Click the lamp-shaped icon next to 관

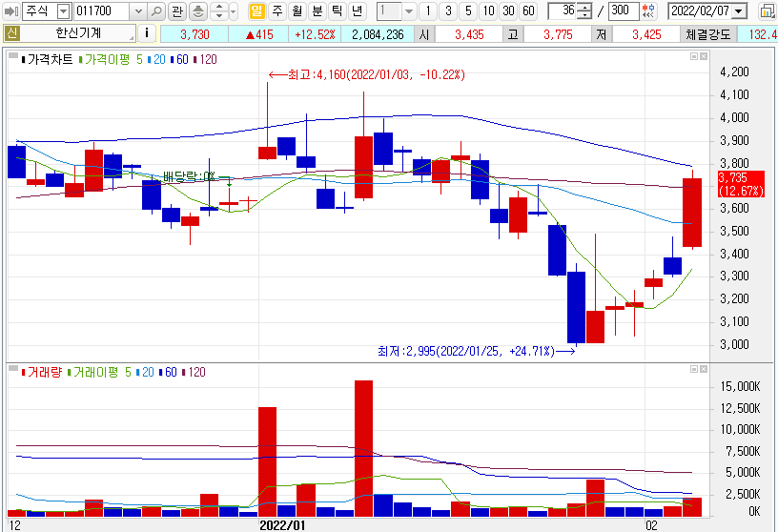(x=198, y=10)
